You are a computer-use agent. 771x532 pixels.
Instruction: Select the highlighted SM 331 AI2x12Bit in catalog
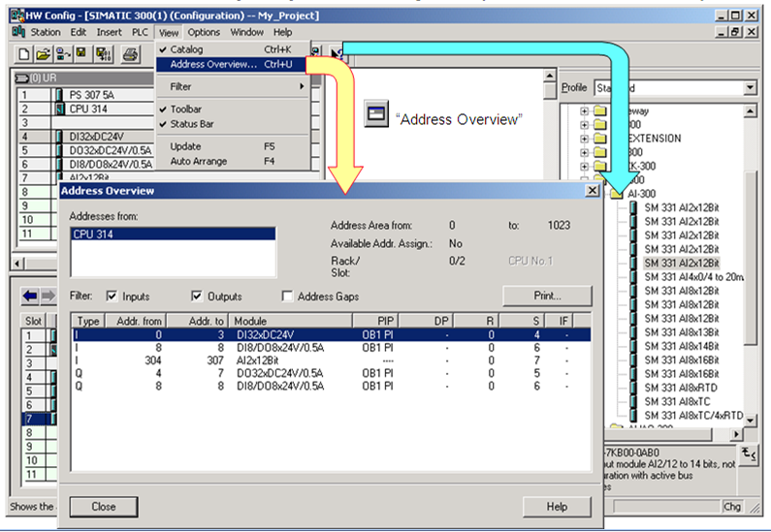click(x=682, y=264)
